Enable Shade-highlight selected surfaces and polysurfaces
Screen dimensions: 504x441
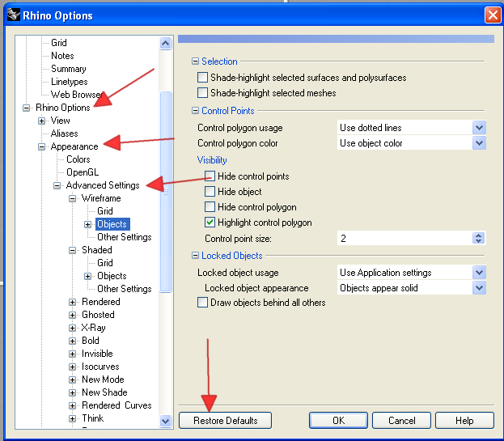tap(202, 78)
